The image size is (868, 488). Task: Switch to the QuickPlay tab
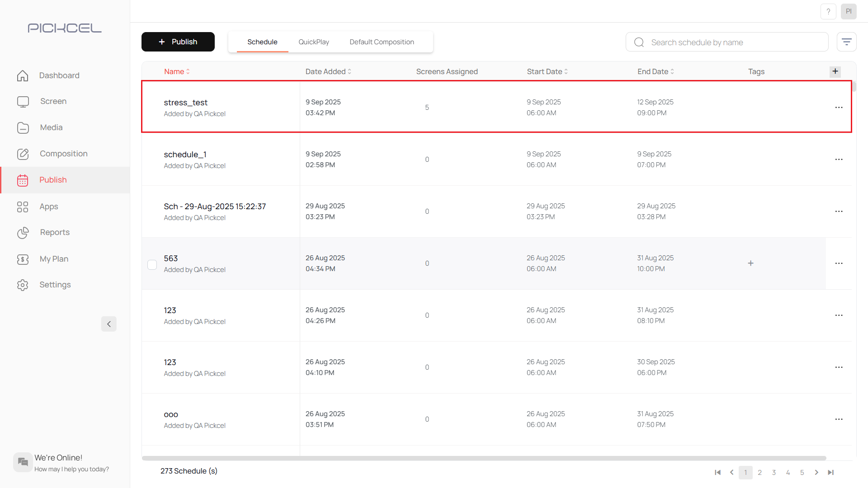coord(314,42)
